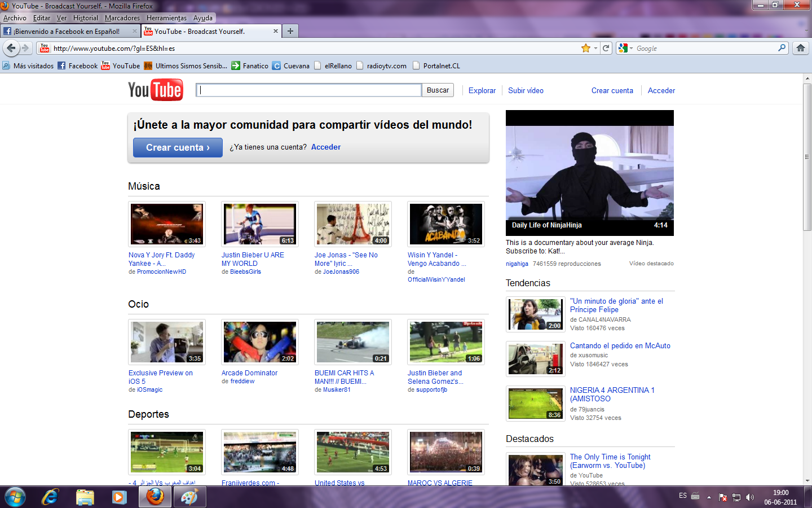This screenshot has height=508, width=812.
Task: Open NIGERIA 4 ARGENTINA 1 video link
Action: [612, 395]
